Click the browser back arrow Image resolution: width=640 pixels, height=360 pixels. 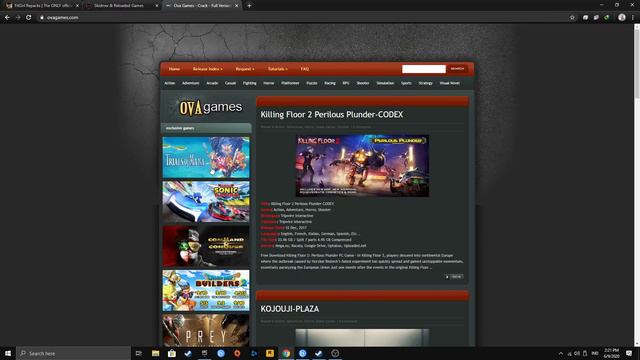tap(7, 18)
